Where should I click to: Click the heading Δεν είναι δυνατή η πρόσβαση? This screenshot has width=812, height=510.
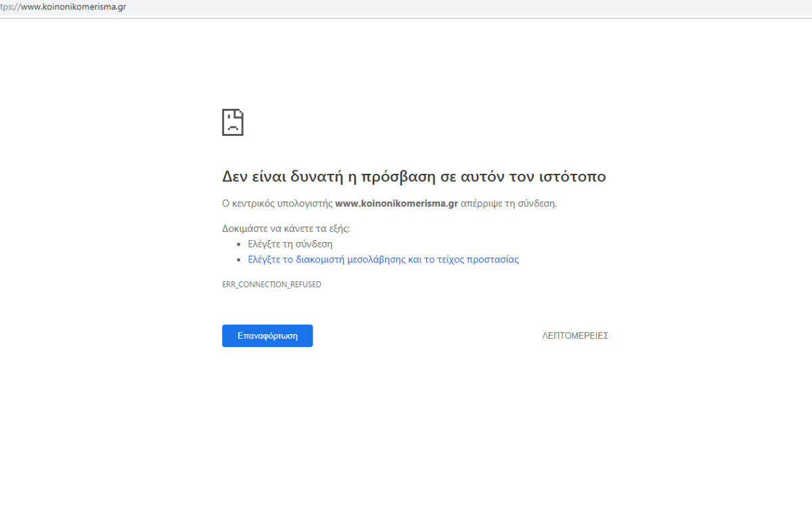pyautogui.click(x=413, y=177)
